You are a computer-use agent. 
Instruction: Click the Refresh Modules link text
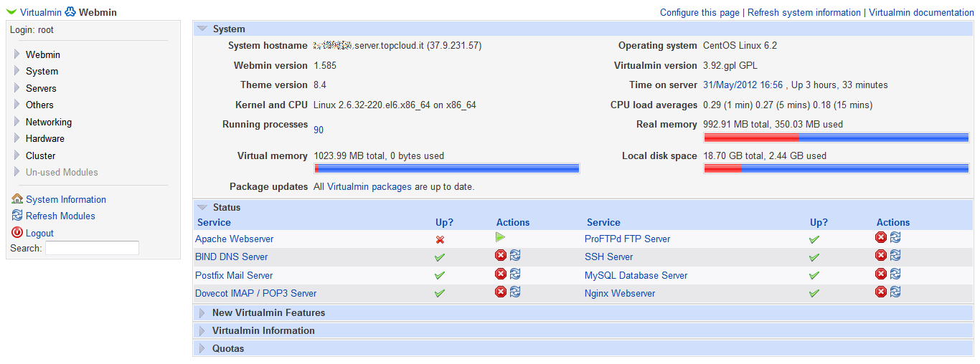coord(60,216)
